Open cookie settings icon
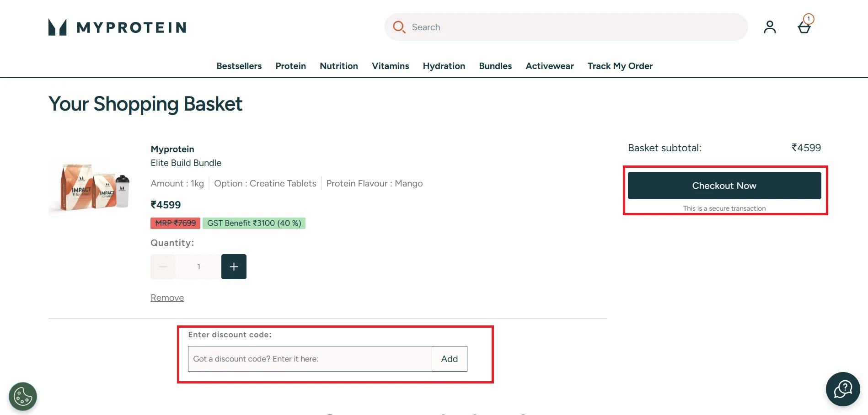This screenshot has height=415, width=868. (23, 396)
